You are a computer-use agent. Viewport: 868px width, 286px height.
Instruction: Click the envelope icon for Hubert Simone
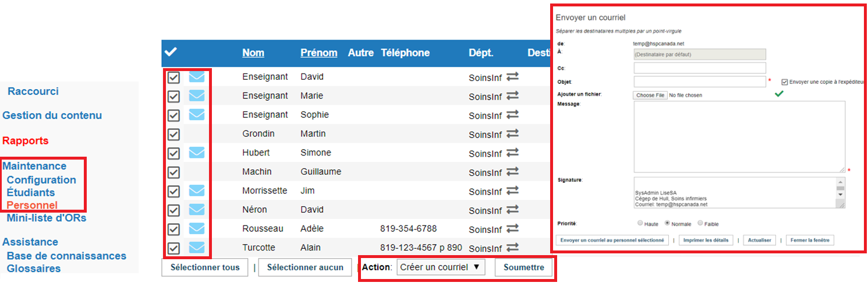pyautogui.click(x=197, y=153)
